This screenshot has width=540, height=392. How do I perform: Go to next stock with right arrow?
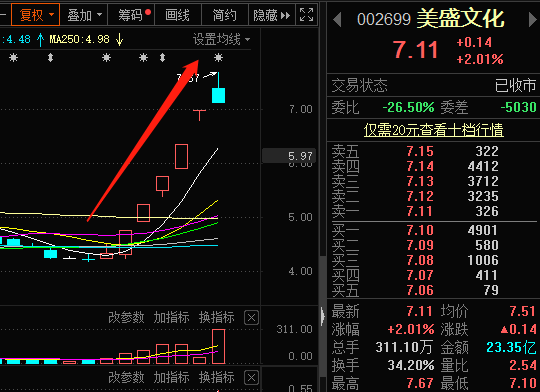[532, 19]
